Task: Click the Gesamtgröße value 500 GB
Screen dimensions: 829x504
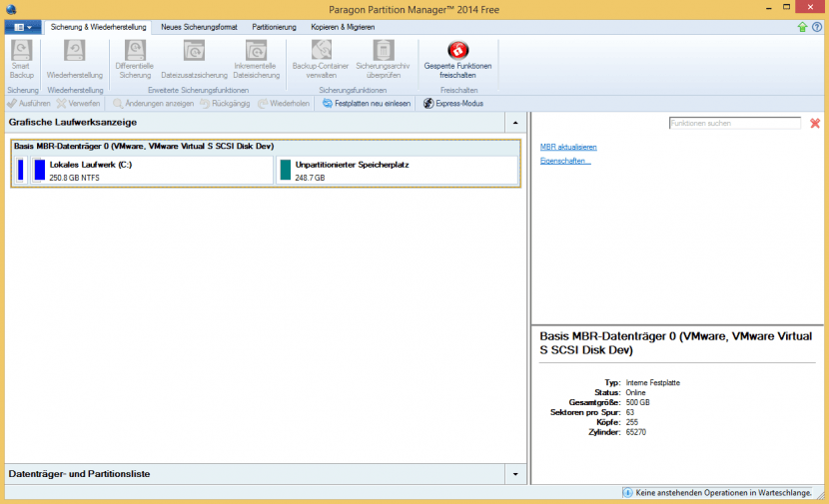Action: pos(637,402)
